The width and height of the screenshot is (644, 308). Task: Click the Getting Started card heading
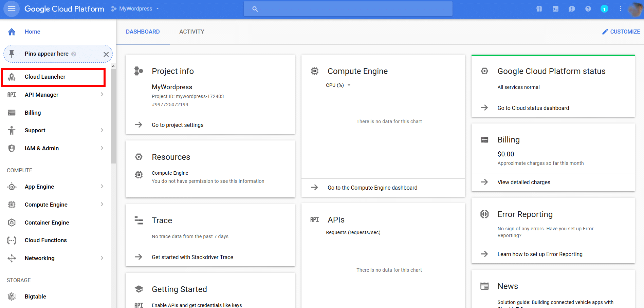click(x=179, y=289)
